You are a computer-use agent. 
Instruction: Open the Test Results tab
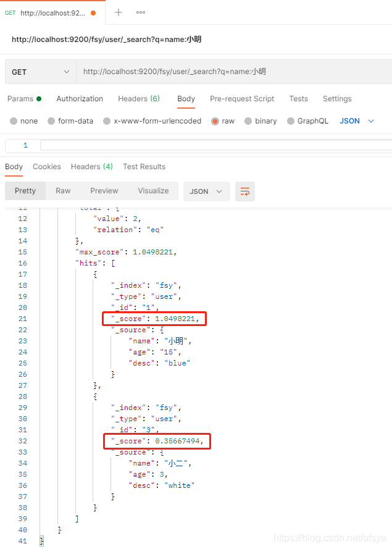pos(144,167)
